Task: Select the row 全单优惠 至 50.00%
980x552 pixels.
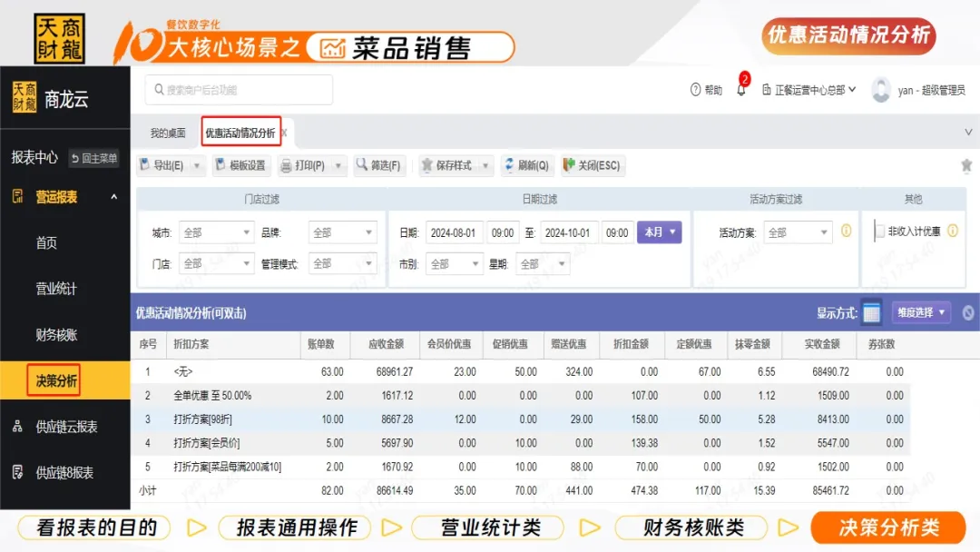Action: (x=520, y=396)
